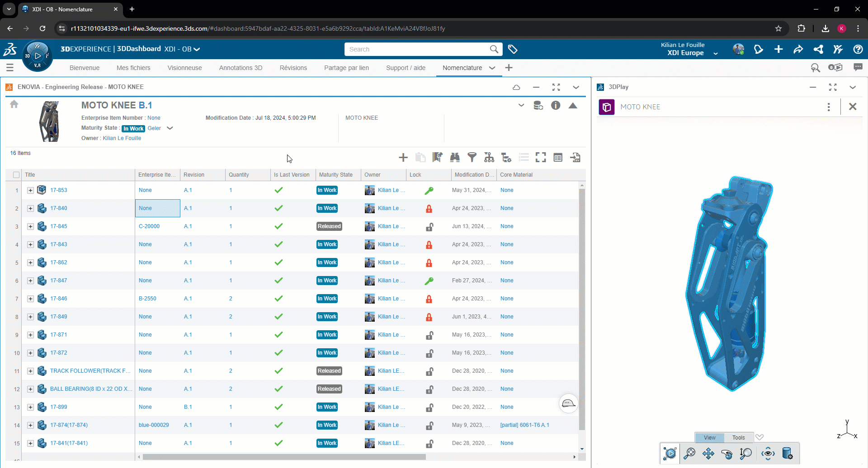Click the Turntable eye icon in 3DPlay controls
This screenshot has width=868, height=468.
coord(767,454)
